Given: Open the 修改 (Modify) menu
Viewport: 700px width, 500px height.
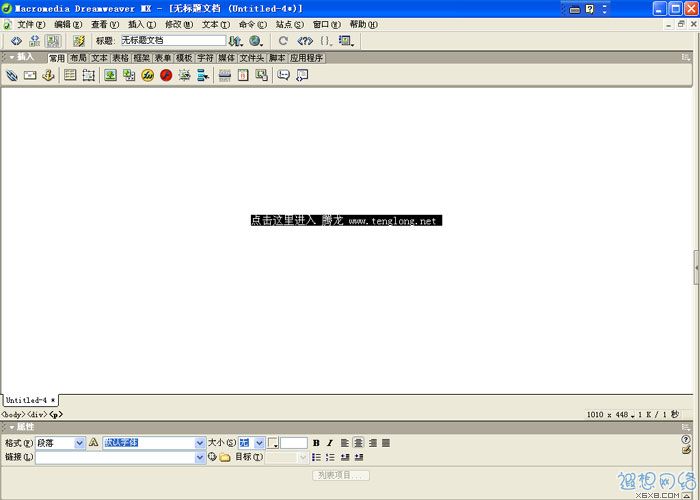Looking at the screenshot, I should coord(179,25).
